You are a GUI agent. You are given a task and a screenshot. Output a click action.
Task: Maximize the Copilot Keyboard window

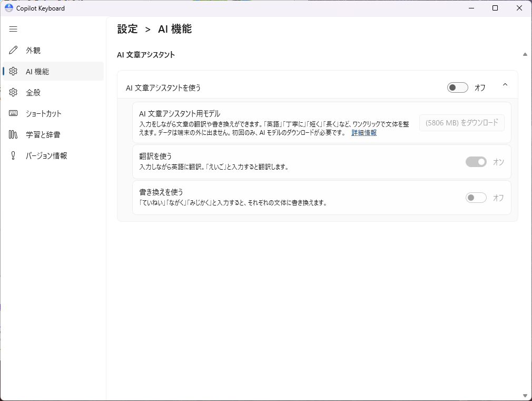coord(495,8)
